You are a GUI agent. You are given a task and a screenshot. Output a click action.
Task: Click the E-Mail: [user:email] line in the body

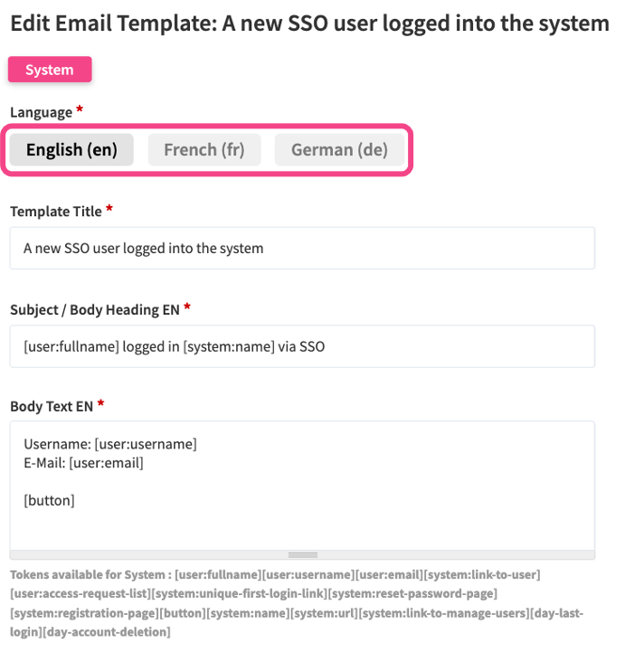(83, 463)
